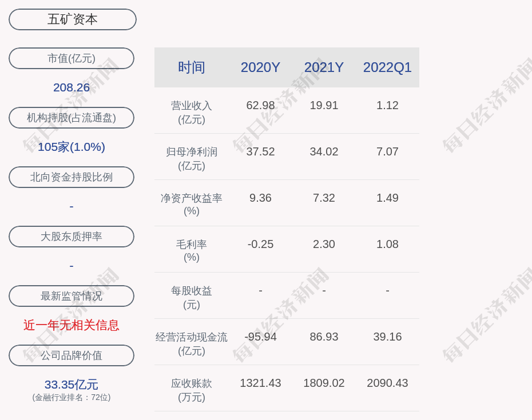This screenshot has height=420, width=532.
Task: Click the market value 208.26
Action: click(72, 87)
